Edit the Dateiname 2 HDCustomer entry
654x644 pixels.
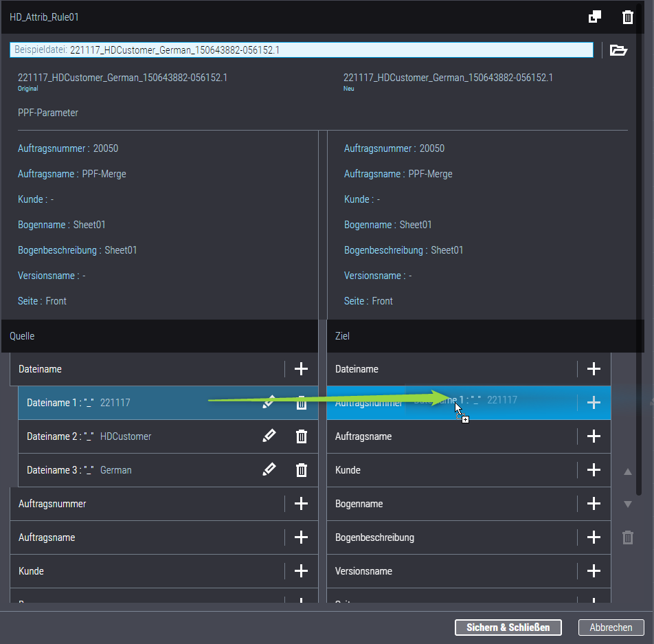(x=269, y=436)
